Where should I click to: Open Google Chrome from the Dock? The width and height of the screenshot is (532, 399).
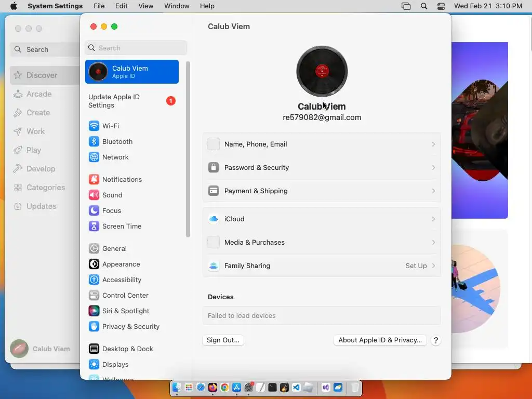(224, 388)
